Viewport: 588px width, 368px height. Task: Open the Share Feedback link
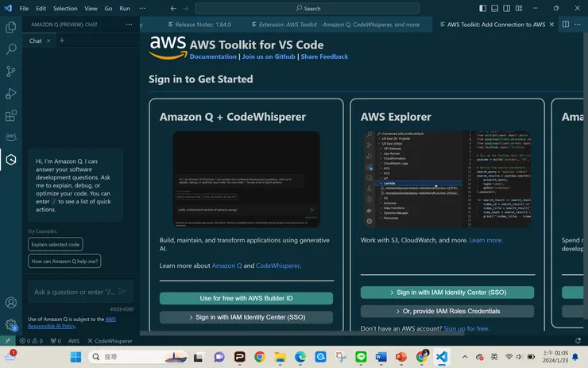pyautogui.click(x=324, y=56)
